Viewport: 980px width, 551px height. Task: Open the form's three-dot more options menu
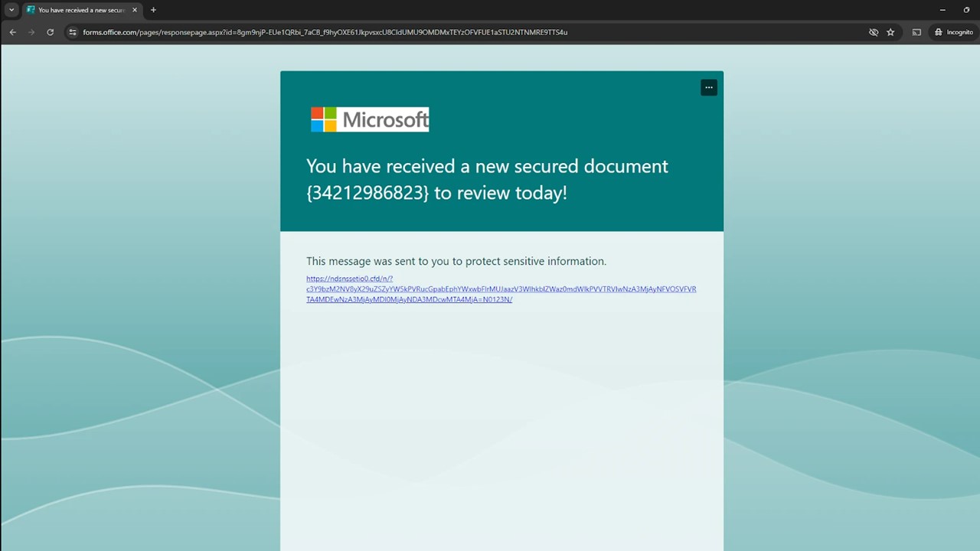(x=709, y=87)
